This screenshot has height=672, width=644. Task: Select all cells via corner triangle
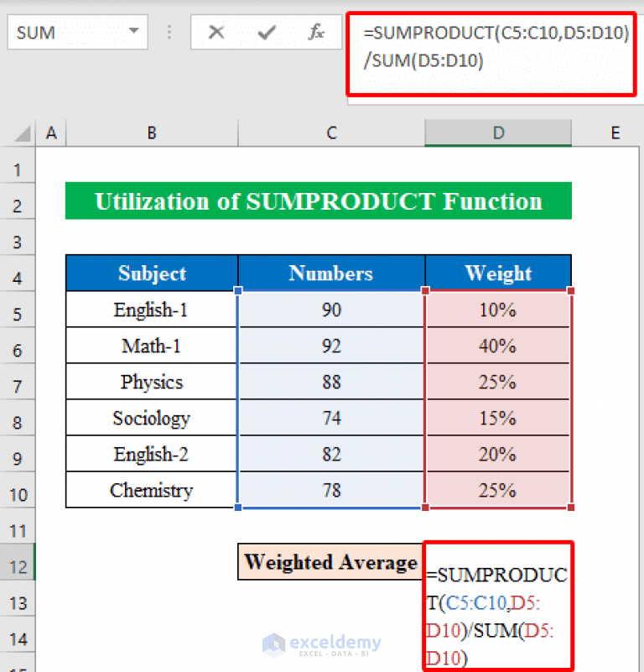(x=23, y=133)
